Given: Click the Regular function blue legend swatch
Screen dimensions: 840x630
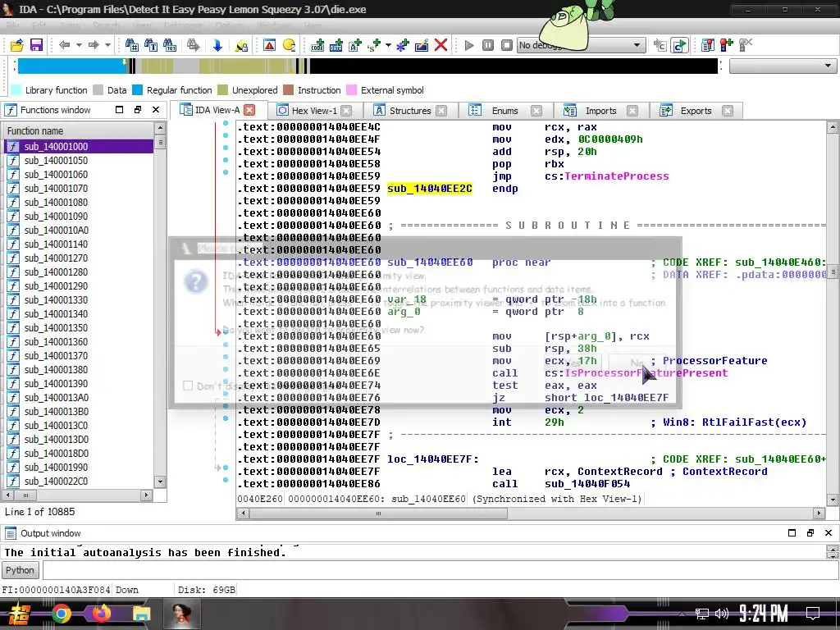Looking at the screenshot, I should 138,90.
